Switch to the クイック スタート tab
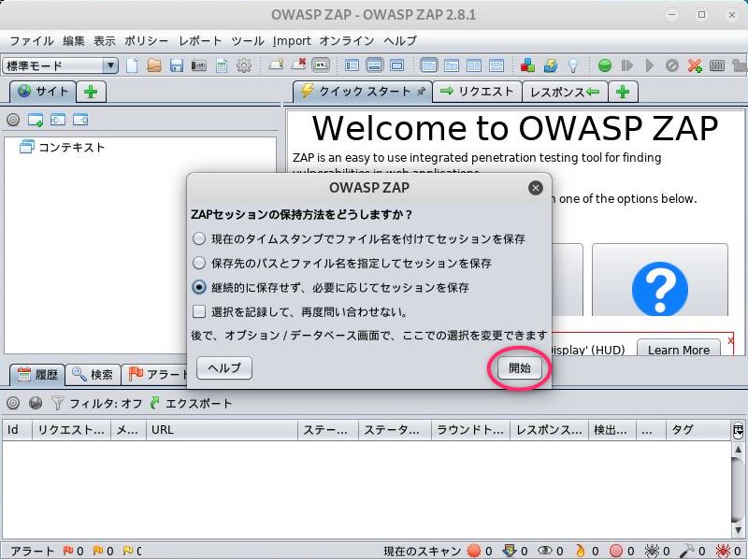Image resolution: width=748 pixels, height=560 pixels. 363,91
